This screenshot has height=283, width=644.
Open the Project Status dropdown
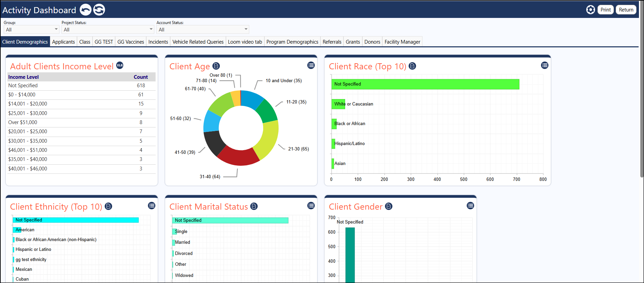(108, 29)
